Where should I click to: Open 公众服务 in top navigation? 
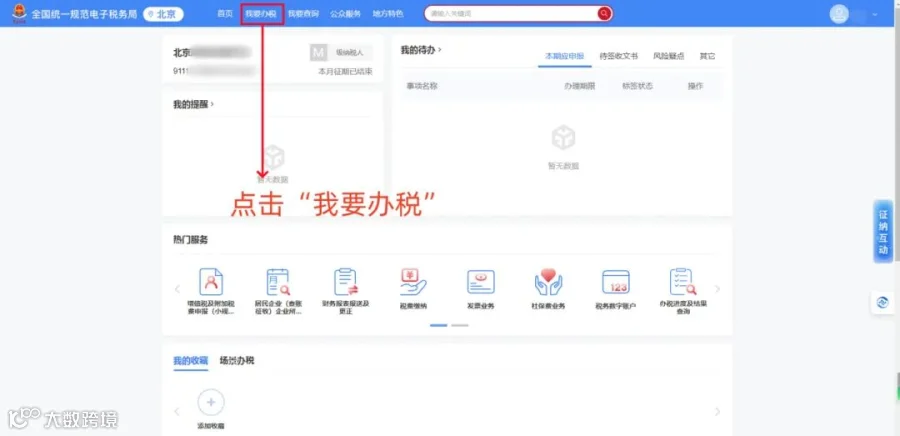(x=346, y=14)
